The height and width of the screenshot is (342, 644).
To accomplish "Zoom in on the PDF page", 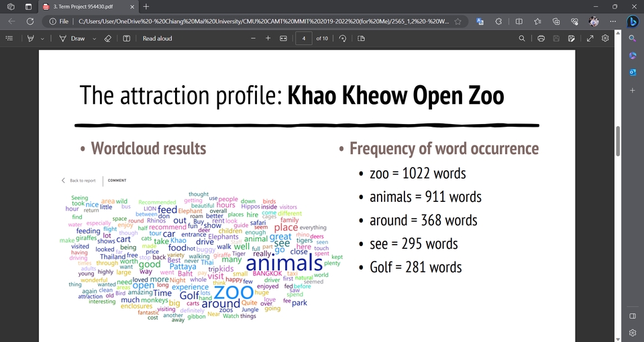I will 268,38.
